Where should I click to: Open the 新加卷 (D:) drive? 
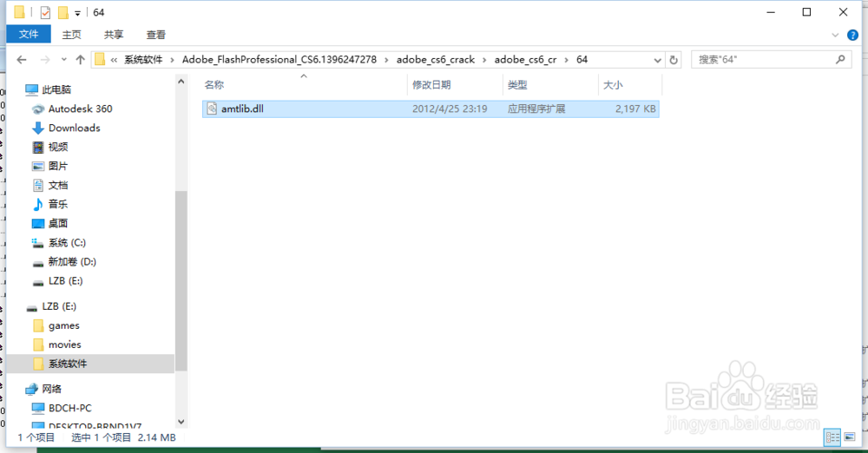72,261
